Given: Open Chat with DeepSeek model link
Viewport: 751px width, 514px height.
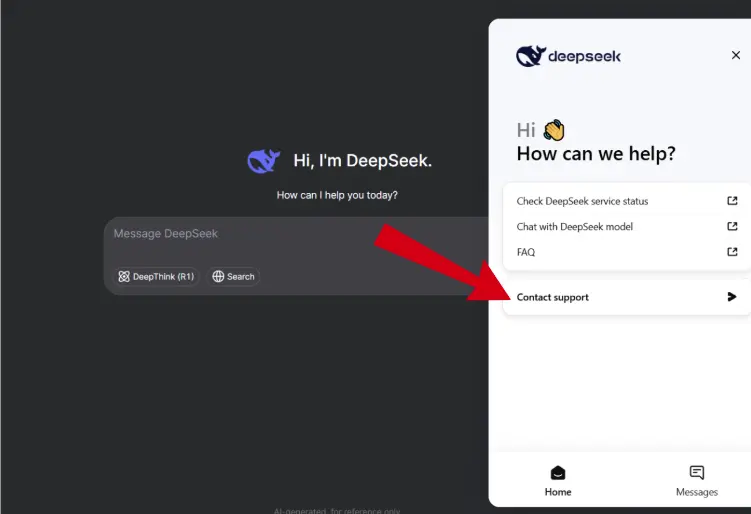Looking at the screenshot, I should [x=627, y=227].
